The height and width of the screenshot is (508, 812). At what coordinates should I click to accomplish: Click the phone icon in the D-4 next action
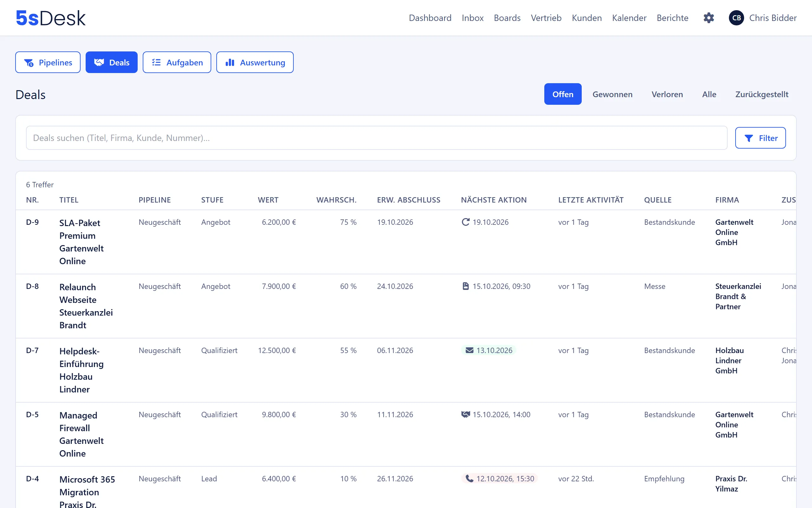pyautogui.click(x=469, y=478)
